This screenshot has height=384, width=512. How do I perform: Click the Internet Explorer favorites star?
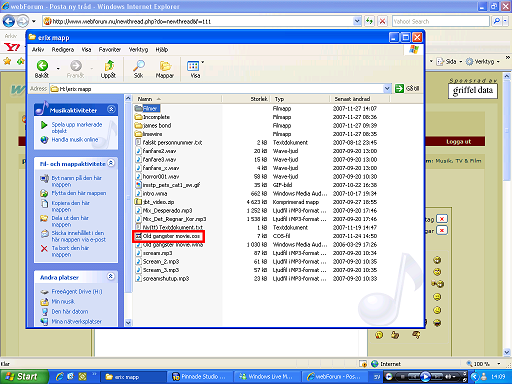click(7, 61)
